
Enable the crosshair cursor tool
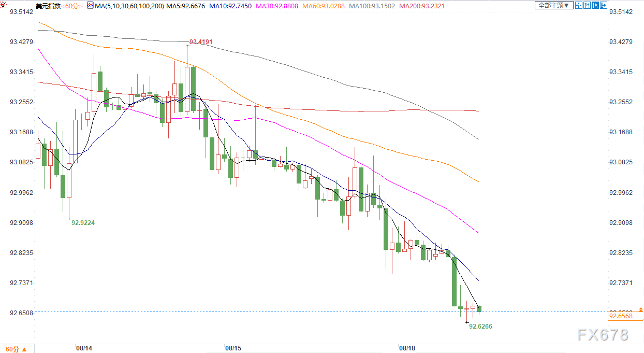click(579, 5)
